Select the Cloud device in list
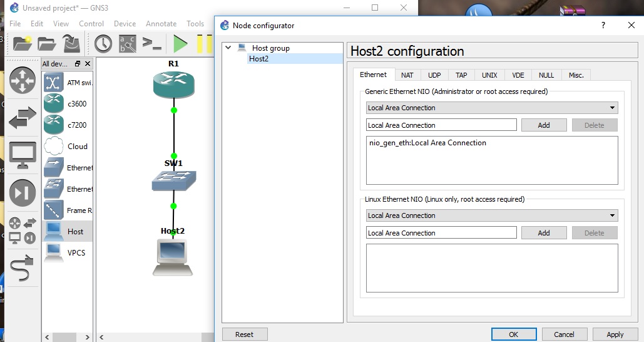The width and height of the screenshot is (644, 342). pyautogui.click(x=68, y=147)
